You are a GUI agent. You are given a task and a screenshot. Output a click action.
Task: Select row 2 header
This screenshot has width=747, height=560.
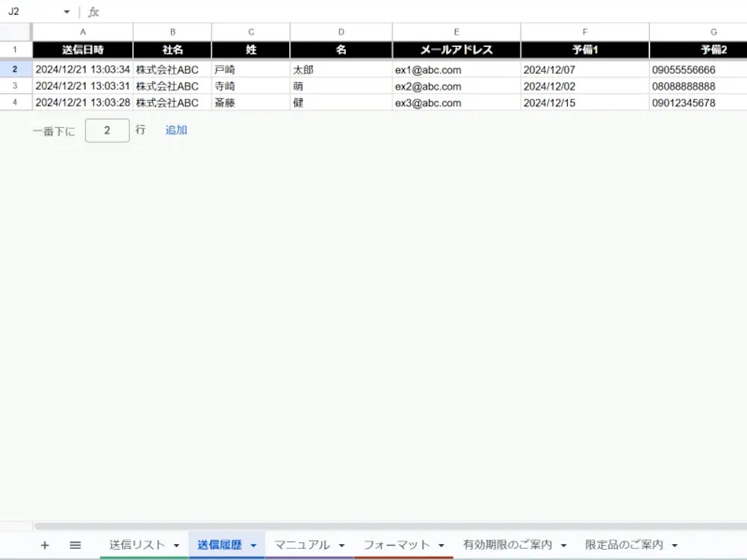15,69
